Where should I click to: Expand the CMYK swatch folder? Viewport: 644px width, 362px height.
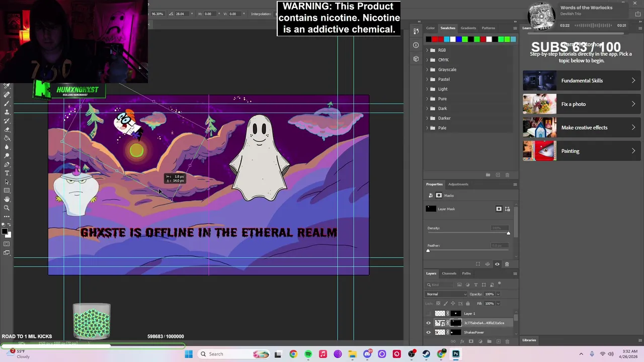click(427, 60)
